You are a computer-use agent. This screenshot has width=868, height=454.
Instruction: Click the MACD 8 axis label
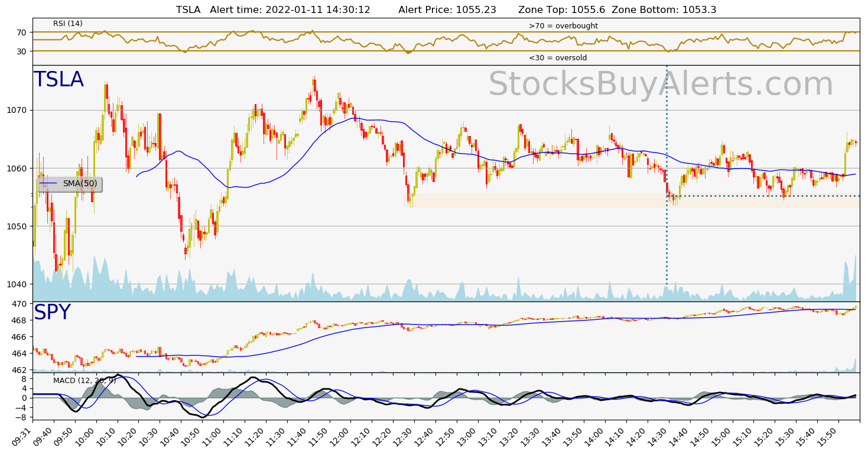coord(25,378)
